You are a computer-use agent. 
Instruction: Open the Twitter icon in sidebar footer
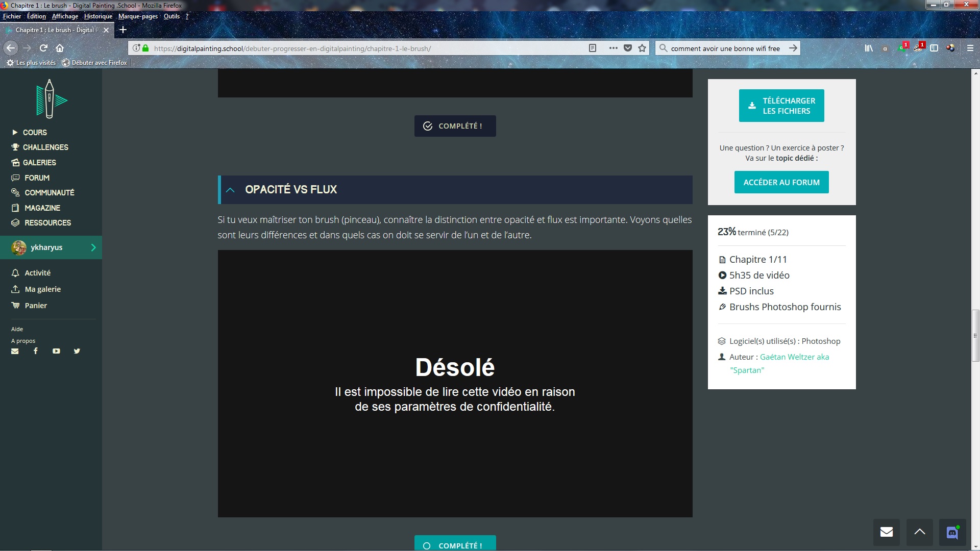pos(77,351)
